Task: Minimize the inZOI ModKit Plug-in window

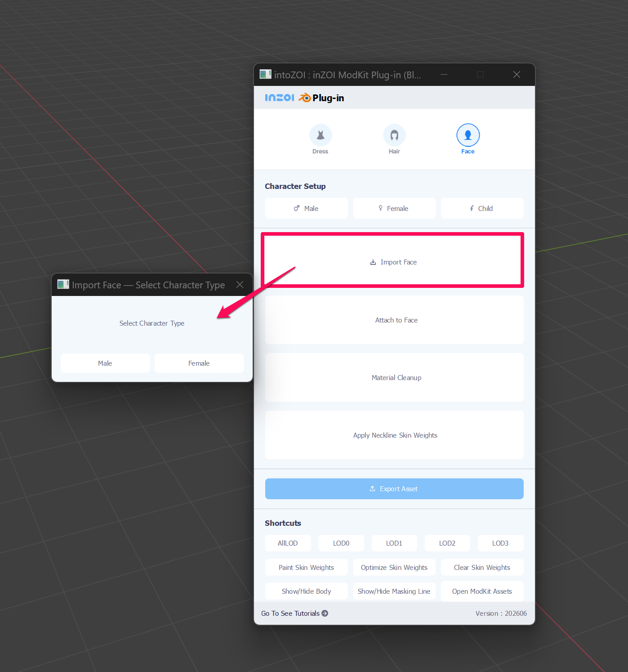Action: [x=444, y=74]
